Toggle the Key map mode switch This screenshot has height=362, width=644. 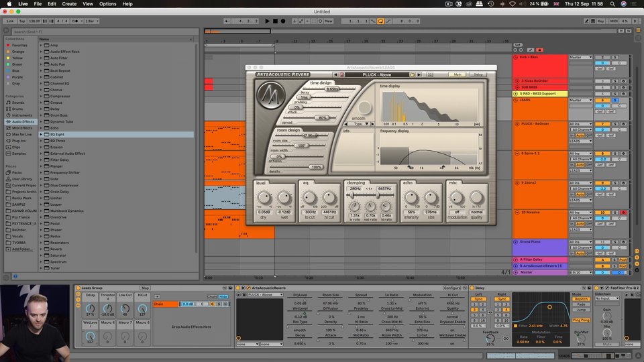pyautogui.click(x=601, y=21)
